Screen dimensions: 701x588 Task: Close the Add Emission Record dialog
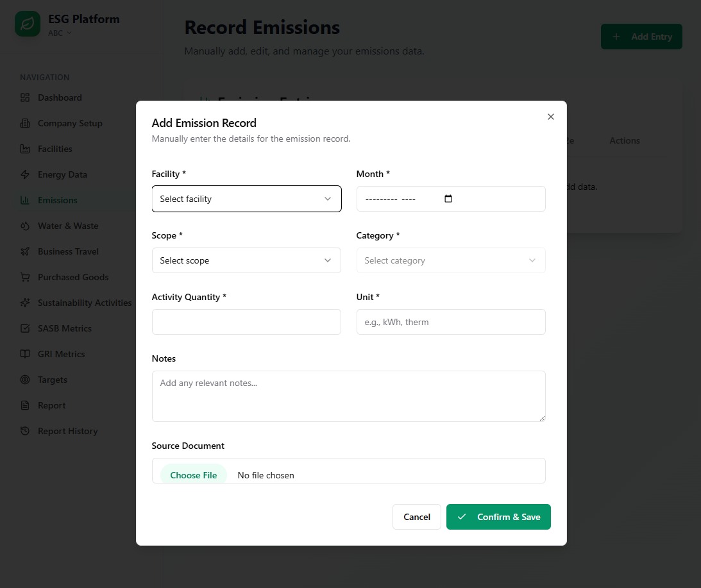550,117
